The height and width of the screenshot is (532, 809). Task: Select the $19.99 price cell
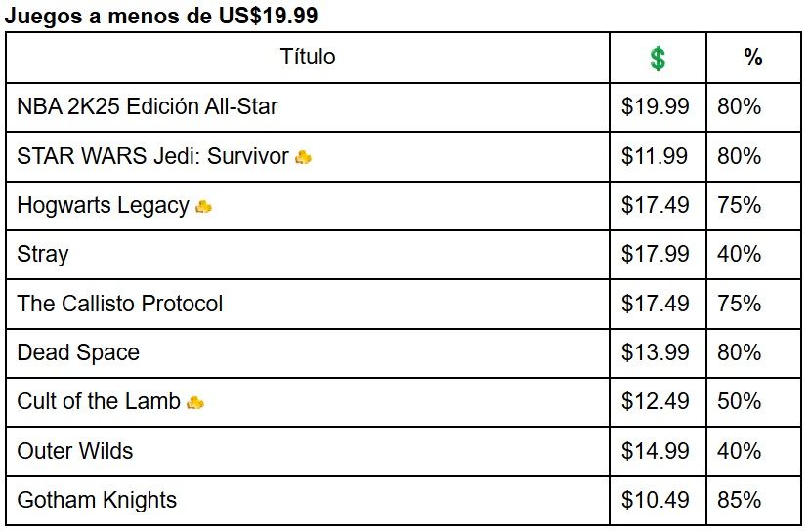click(x=656, y=106)
